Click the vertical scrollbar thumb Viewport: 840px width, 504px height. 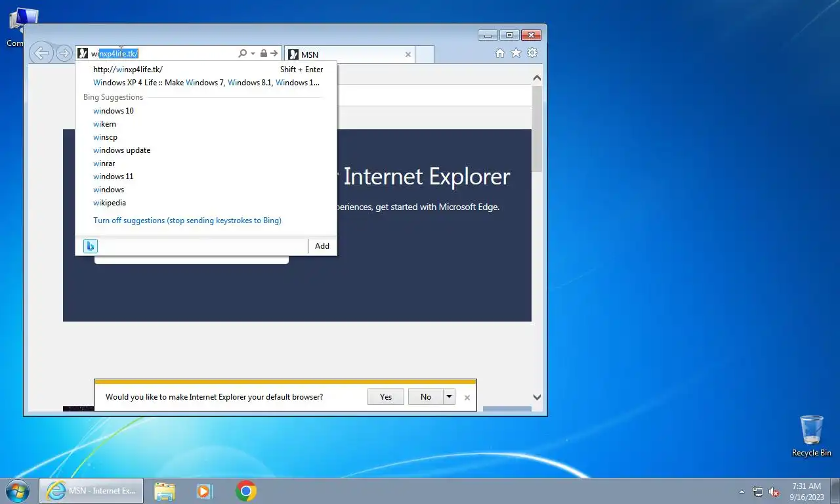tap(537, 129)
